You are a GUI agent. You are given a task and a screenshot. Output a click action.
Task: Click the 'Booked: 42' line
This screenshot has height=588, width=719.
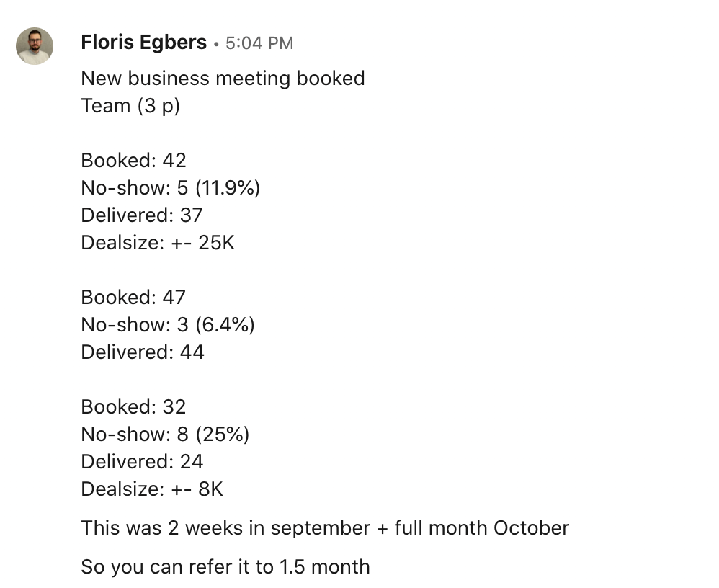pos(133,161)
